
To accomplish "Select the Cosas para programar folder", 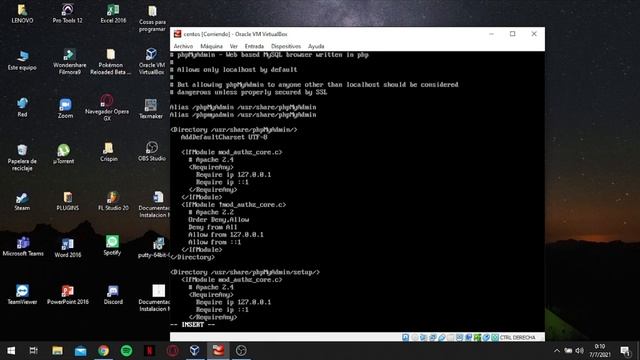I will (152, 18).
